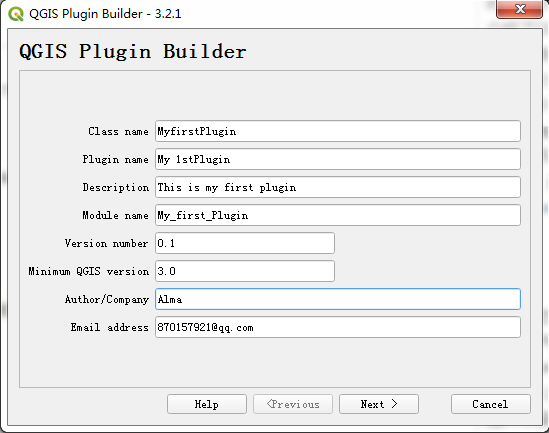Click the disabled Previous button

[x=293, y=404]
